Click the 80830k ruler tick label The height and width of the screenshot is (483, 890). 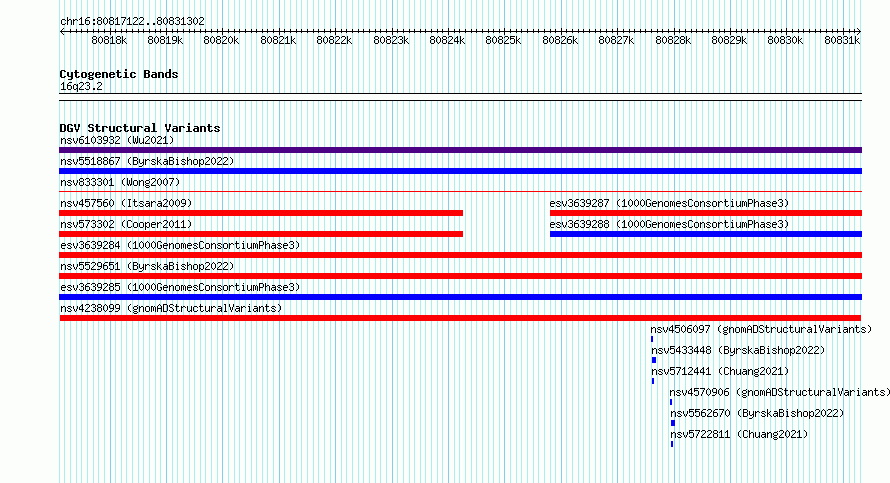(x=786, y=40)
